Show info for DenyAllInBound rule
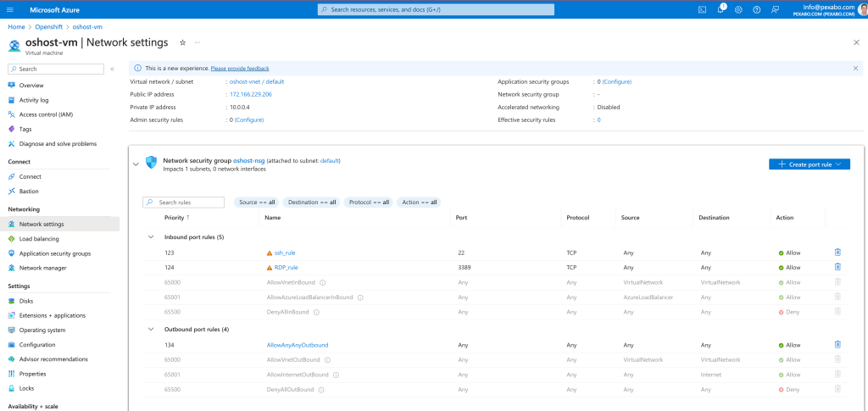 (316, 312)
